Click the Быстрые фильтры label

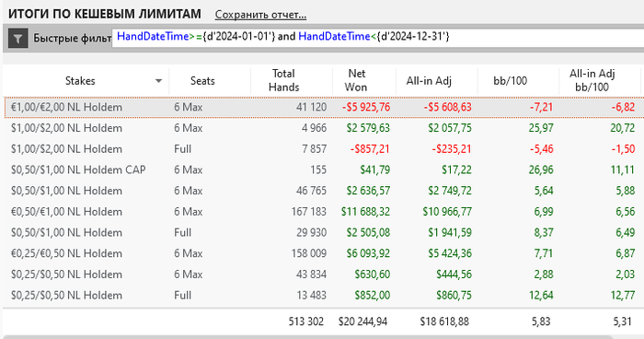[x=73, y=39]
